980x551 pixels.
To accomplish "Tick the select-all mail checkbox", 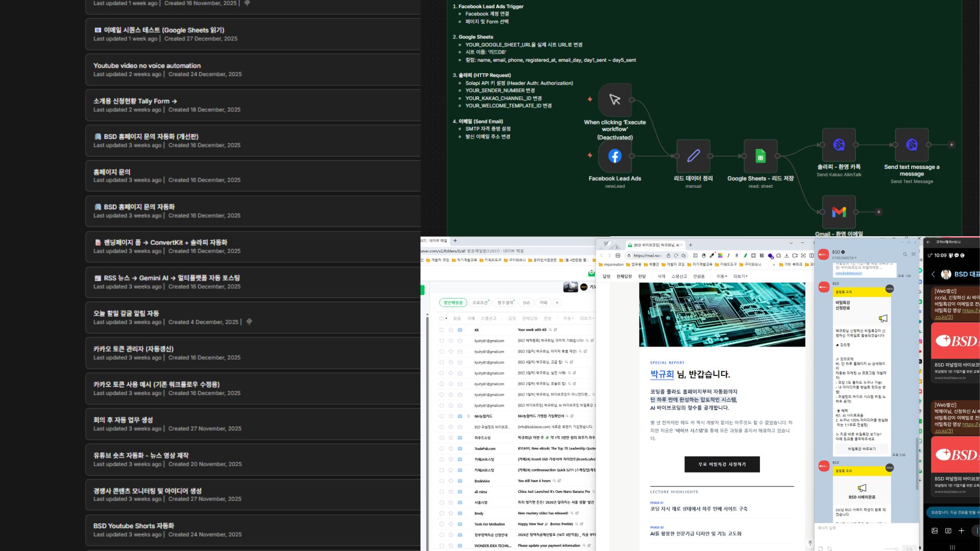I will click(x=442, y=318).
